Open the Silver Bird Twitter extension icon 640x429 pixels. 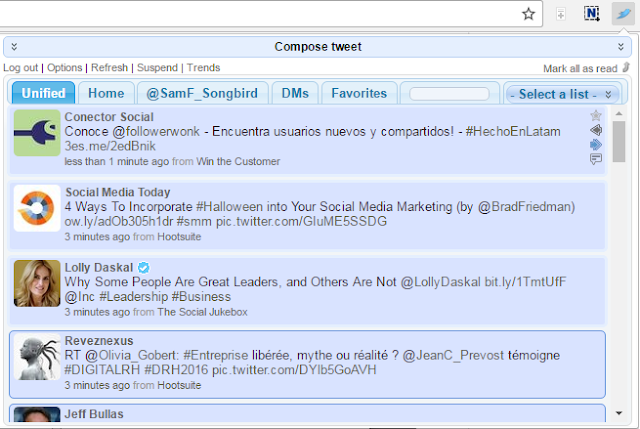623,14
